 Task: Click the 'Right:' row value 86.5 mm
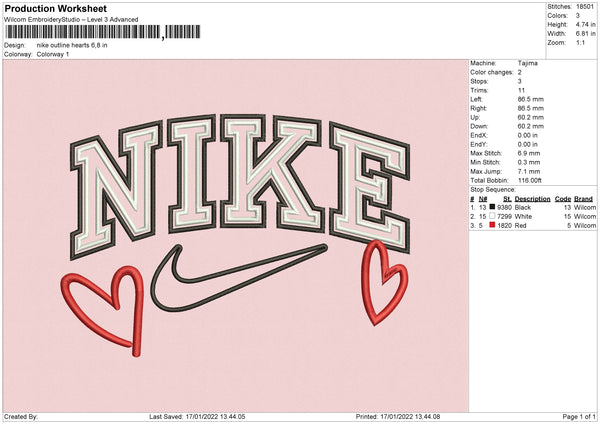531,108
